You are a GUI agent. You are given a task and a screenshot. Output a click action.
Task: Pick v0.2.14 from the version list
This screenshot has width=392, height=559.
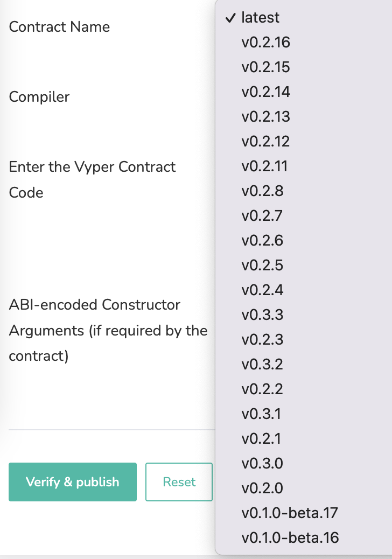click(266, 92)
